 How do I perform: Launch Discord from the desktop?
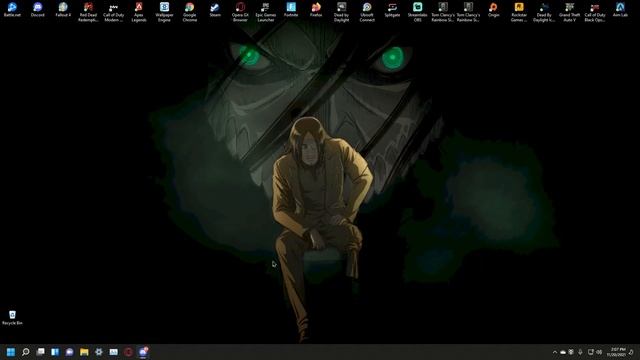(38, 10)
